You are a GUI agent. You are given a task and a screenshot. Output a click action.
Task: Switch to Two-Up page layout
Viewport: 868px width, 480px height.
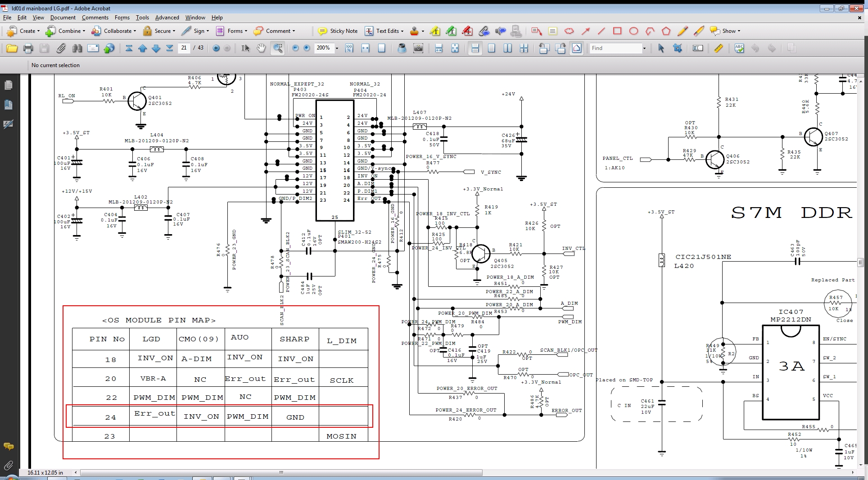click(x=507, y=48)
